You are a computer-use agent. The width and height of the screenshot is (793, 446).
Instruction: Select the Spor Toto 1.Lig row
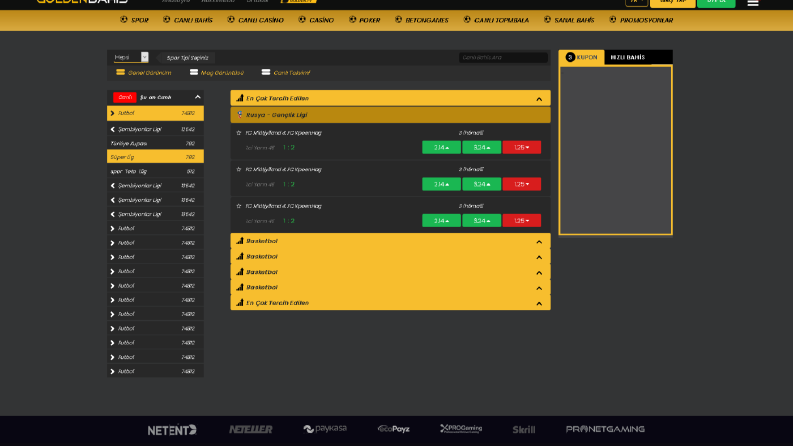point(155,171)
